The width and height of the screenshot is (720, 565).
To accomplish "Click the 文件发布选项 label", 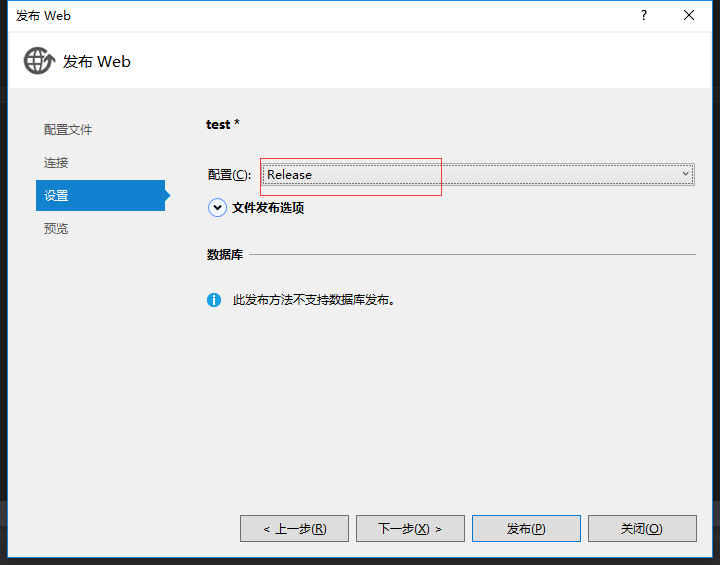I will 268,208.
